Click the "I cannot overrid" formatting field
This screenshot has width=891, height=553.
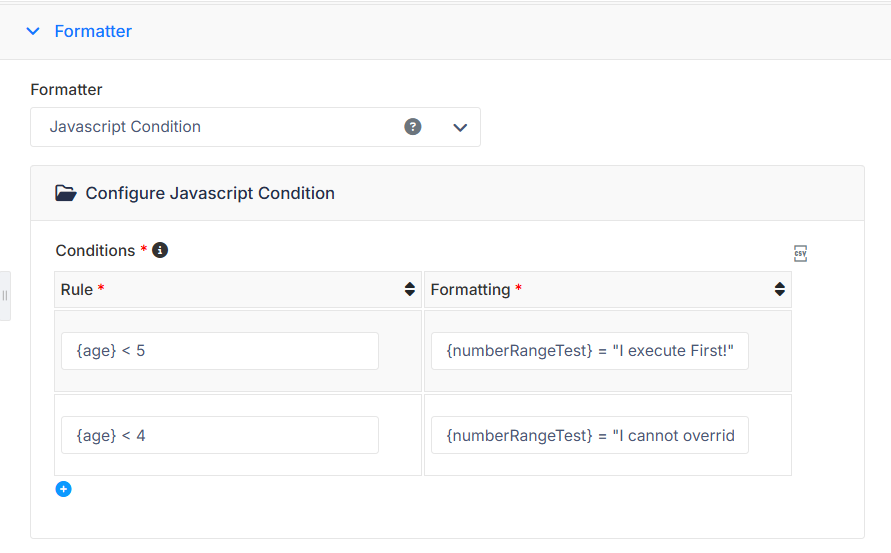point(590,435)
